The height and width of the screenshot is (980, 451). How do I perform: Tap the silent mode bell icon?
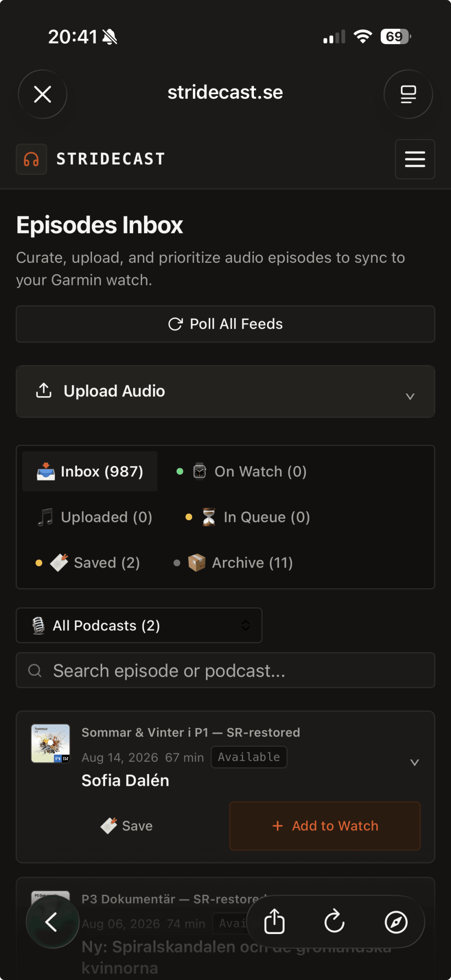pos(110,37)
